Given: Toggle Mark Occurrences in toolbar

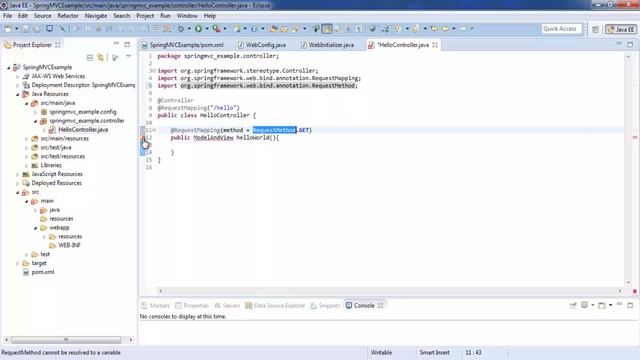Looking at the screenshot, I should click(327, 29).
